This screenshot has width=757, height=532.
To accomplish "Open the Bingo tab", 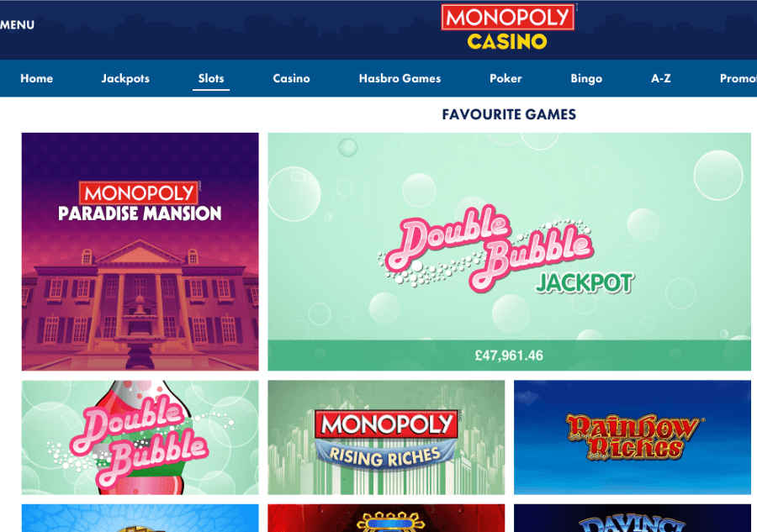I will click(x=586, y=78).
